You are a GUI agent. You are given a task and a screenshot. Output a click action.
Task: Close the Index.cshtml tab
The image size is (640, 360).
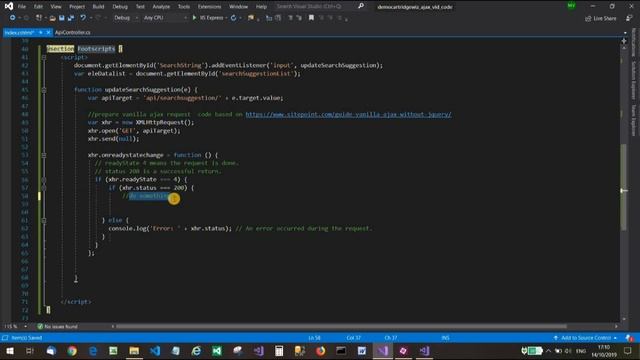pos(48,32)
